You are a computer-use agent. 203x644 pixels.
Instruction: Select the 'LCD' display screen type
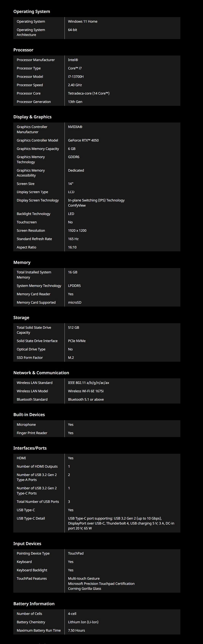(71, 192)
